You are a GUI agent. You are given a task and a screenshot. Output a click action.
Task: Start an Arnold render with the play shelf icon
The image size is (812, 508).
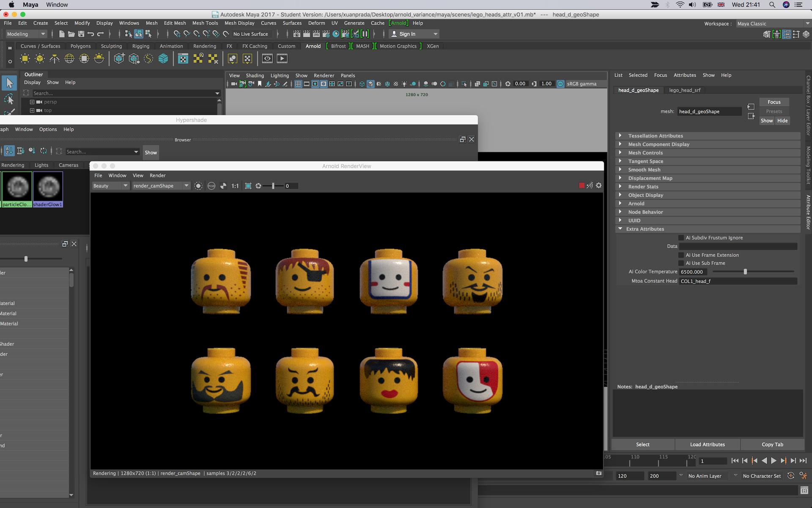282,59
